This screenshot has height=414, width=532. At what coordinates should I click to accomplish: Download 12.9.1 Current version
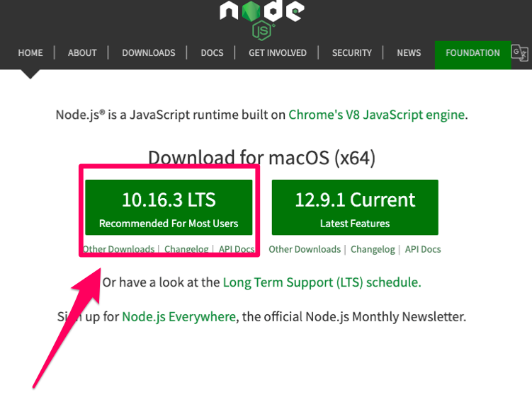click(x=355, y=207)
